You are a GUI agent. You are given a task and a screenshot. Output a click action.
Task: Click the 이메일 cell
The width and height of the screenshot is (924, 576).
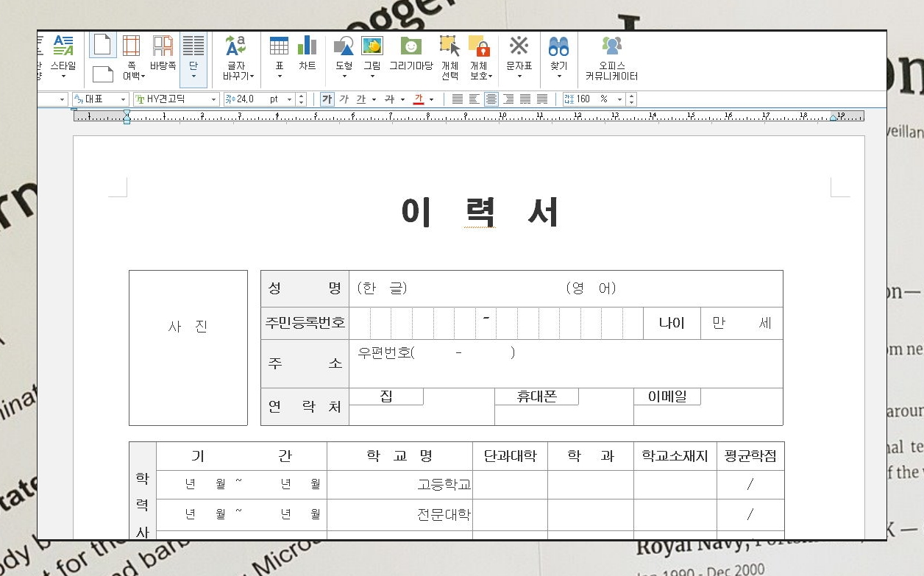(x=667, y=397)
